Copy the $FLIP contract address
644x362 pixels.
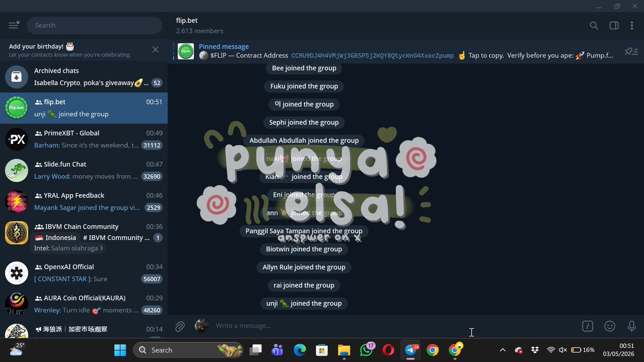coord(372,55)
